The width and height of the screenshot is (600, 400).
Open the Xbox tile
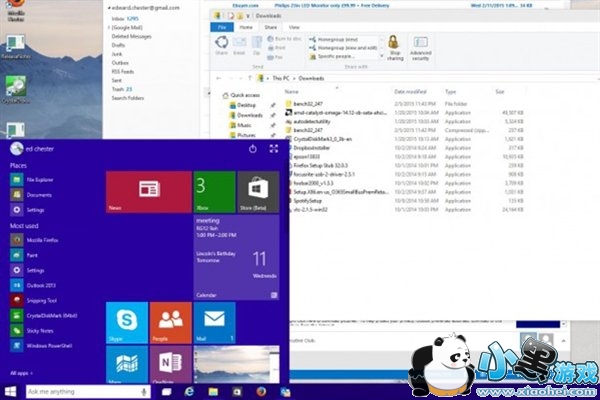214,191
